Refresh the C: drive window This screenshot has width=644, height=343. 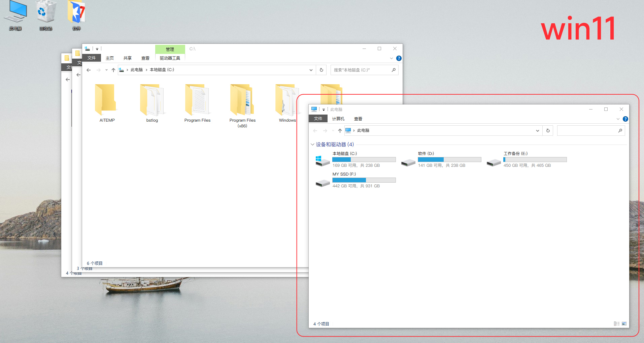click(321, 70)
